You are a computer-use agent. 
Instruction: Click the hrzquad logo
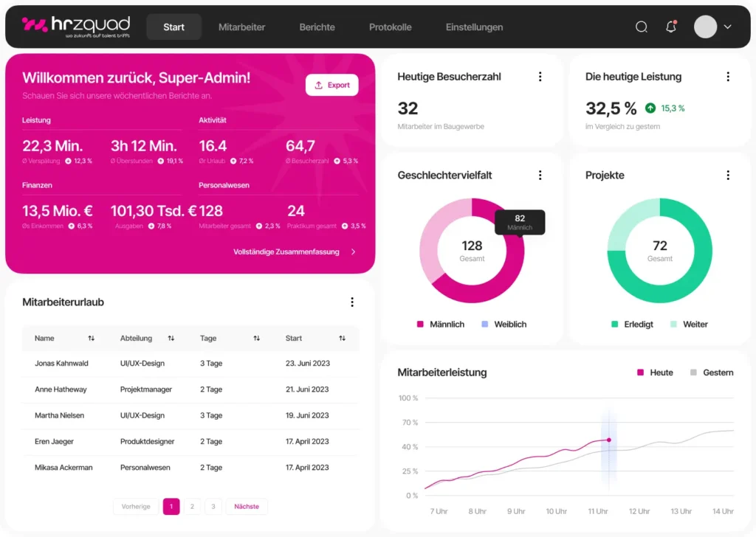point(76,26)
